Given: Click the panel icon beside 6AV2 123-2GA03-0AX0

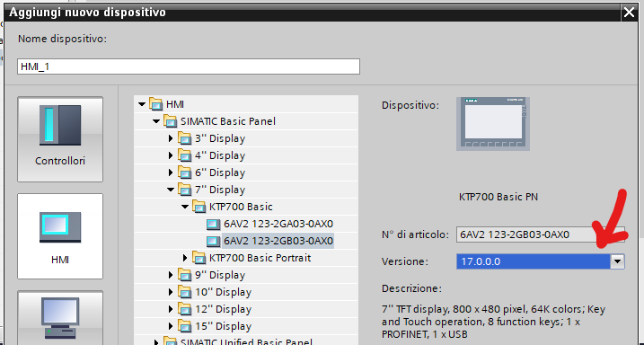Looking at the screenshot, I should pyautogui.click(x=213, y=225).
